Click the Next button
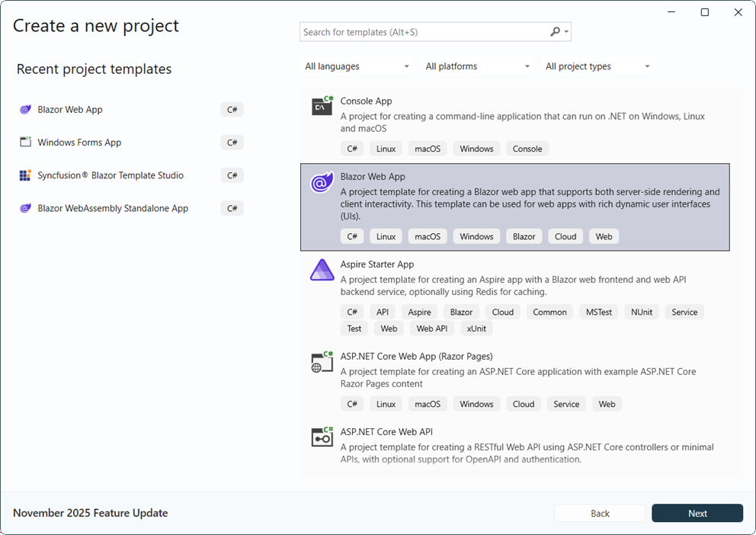 pyautogui.click(x=697, y=513)
